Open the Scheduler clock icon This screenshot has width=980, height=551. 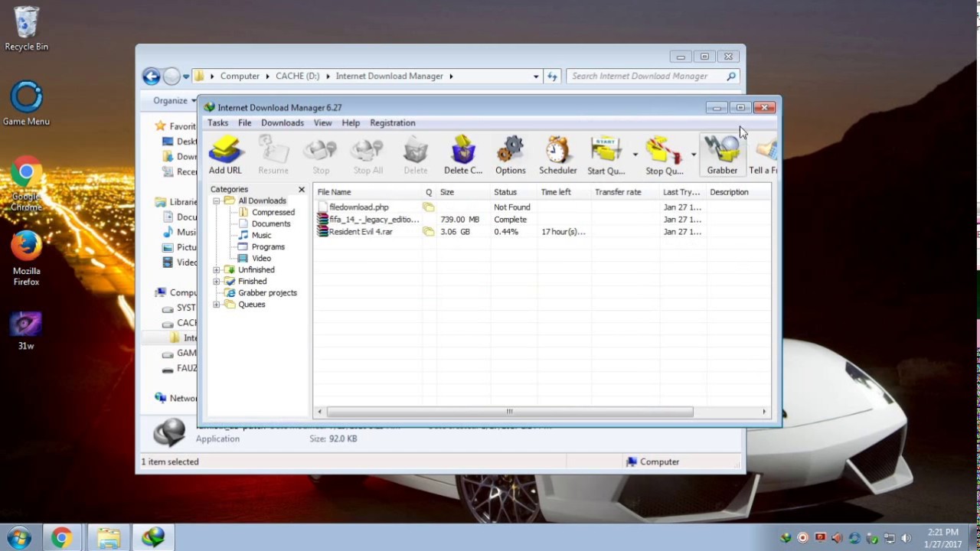click(x=558, y=156)
